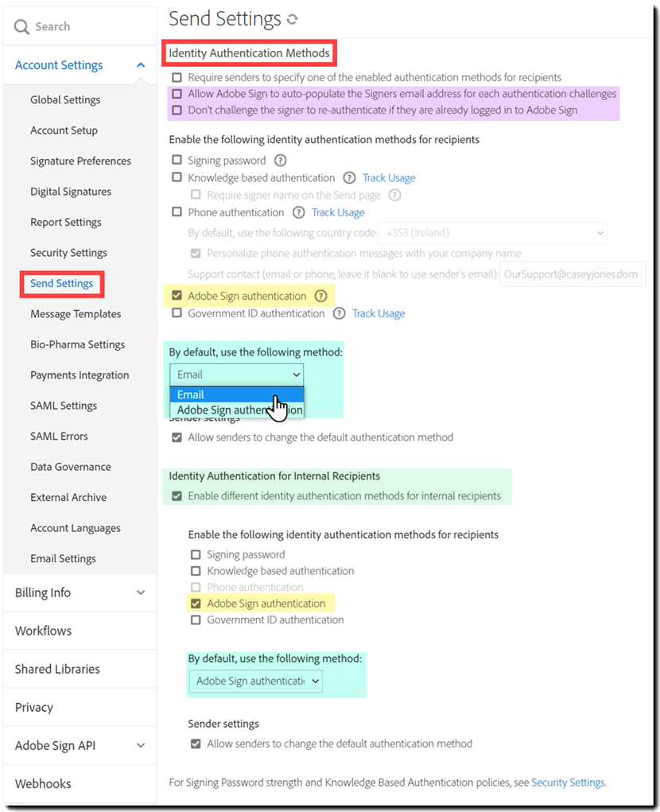Viewport: 660px width, 812px height.
Task: Open Bio-Pharma Settings
Action: point(78,344)
